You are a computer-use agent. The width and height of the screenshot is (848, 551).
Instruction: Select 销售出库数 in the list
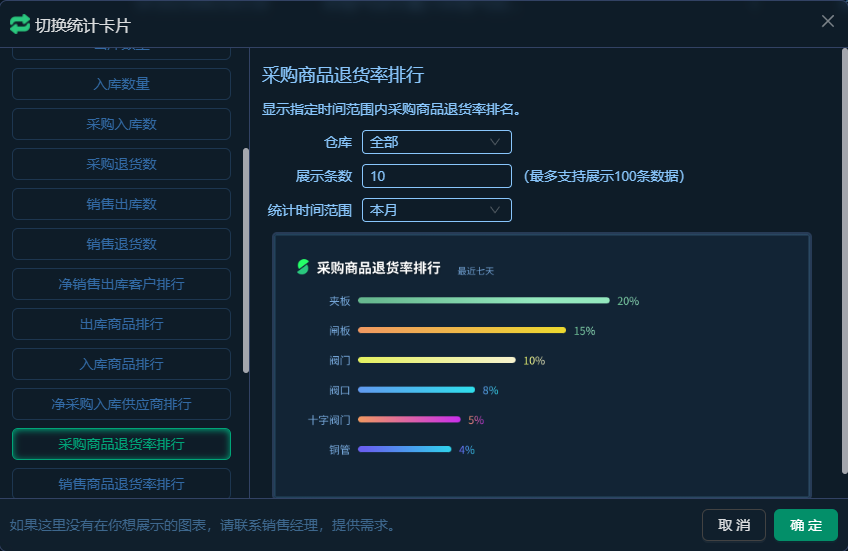coord(121,204)
